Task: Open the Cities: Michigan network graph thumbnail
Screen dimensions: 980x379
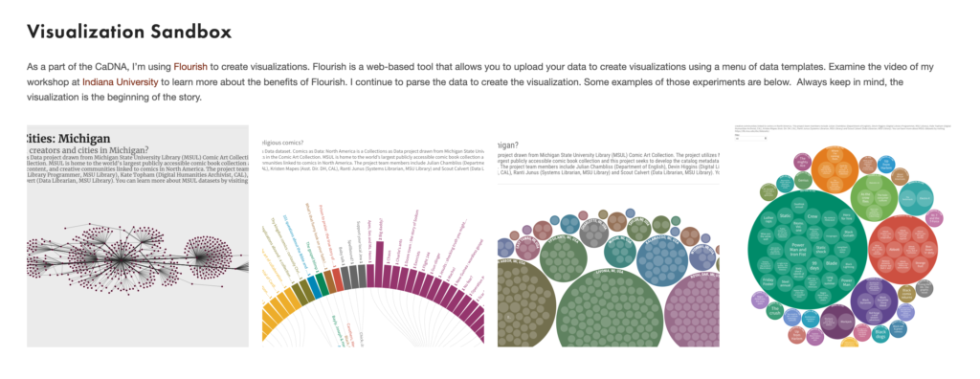Action: (138, 235)
